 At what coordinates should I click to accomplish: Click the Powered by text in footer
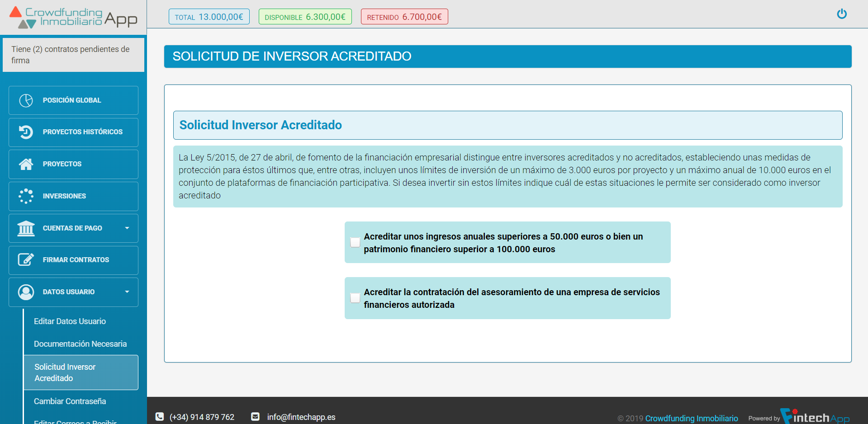point(764,419)
